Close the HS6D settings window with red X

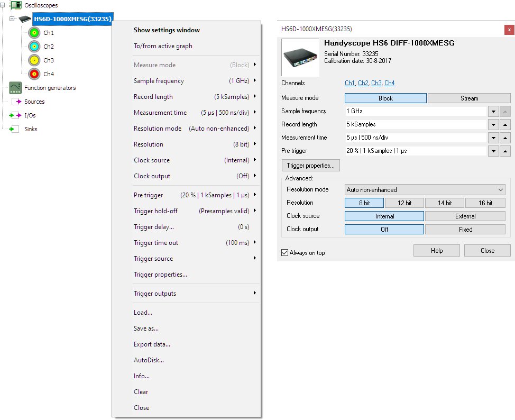click(509, 30)
